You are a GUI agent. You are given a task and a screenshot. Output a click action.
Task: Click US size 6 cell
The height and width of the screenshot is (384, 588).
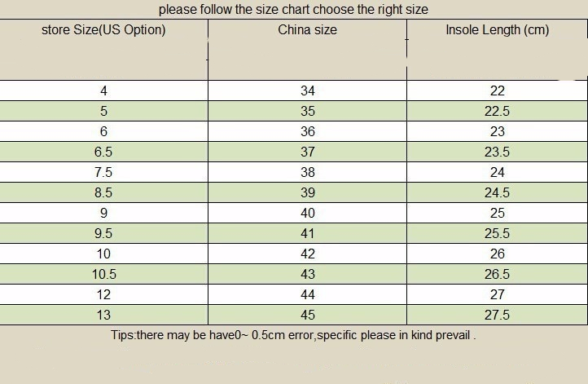pos(103,131)
